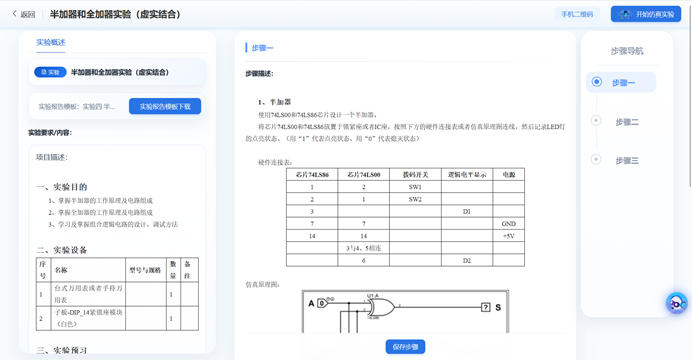Click the 台式万用表或者手持万用表 cell

tap(89, 294)
